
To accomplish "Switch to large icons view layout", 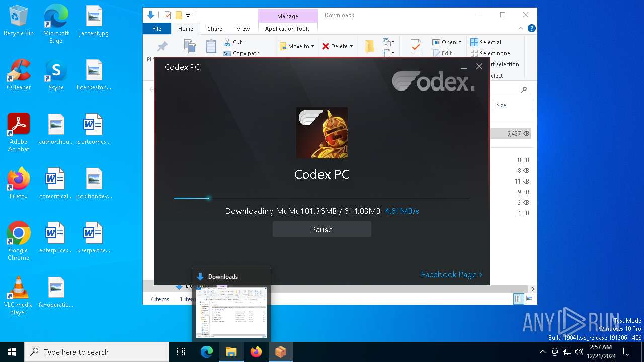I will click(x=529, y=299).
